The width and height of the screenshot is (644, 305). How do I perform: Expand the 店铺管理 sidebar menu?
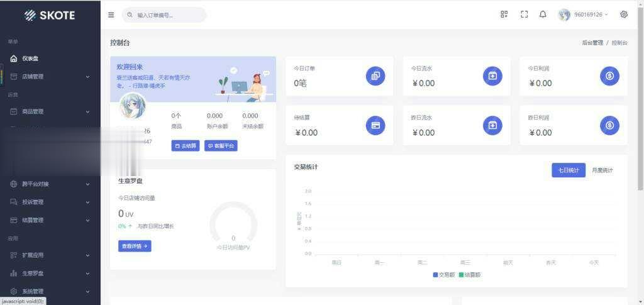(x=49, y=77)
